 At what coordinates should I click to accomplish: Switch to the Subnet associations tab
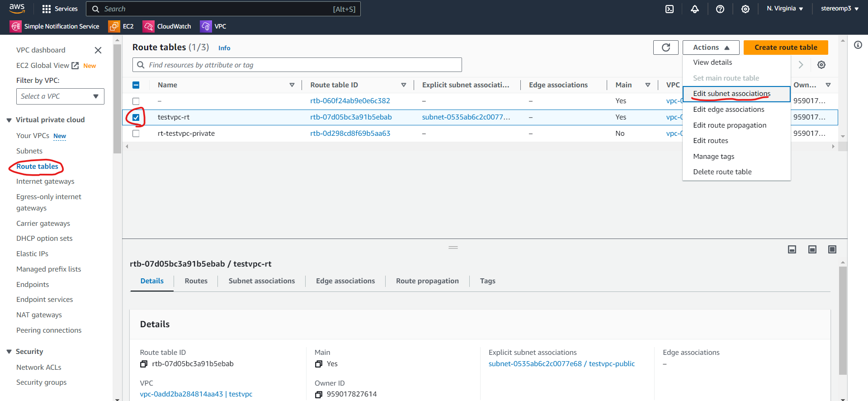pos(262,281)
